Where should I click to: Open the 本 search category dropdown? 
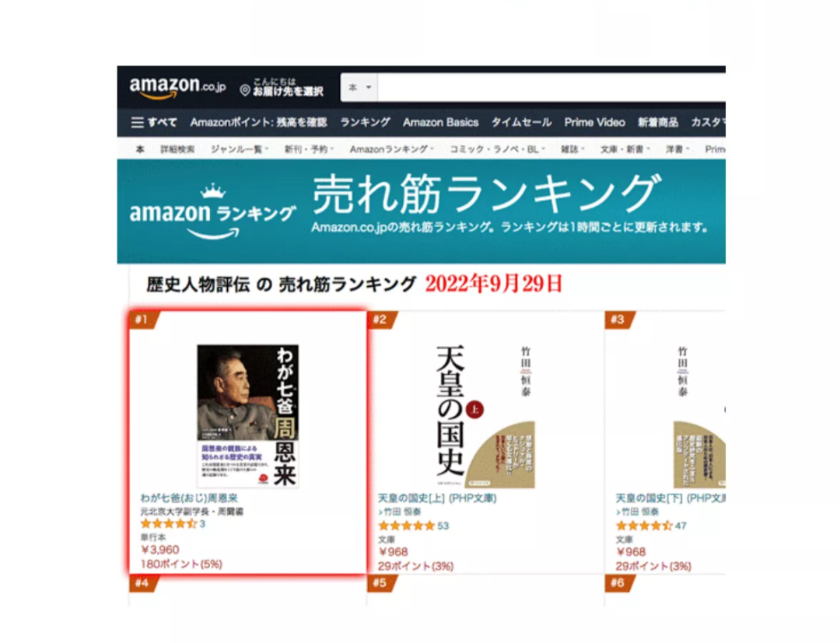point(359,87)
